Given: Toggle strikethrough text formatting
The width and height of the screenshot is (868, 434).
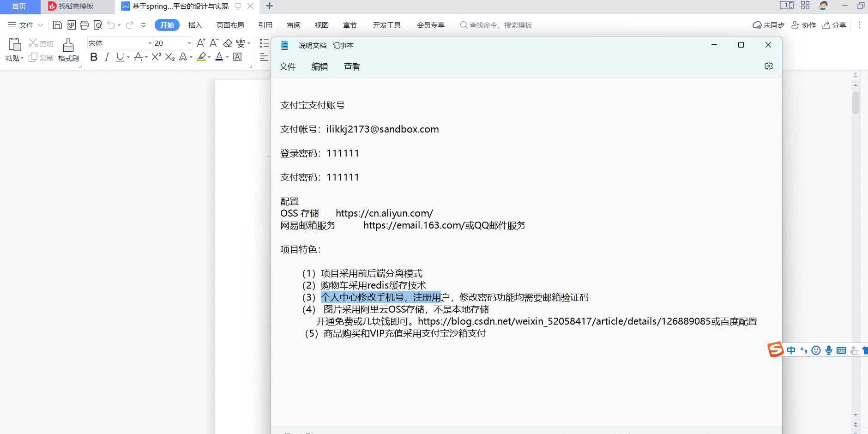Looking at the screenshot, I should click(x=138, y=57).
